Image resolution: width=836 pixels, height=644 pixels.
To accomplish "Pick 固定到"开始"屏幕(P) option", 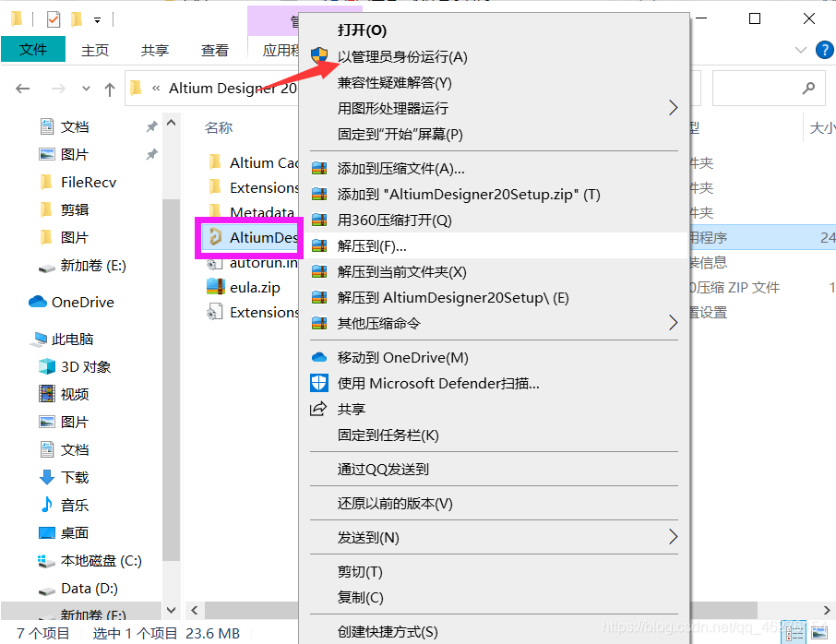I will [x=400, y=135].
